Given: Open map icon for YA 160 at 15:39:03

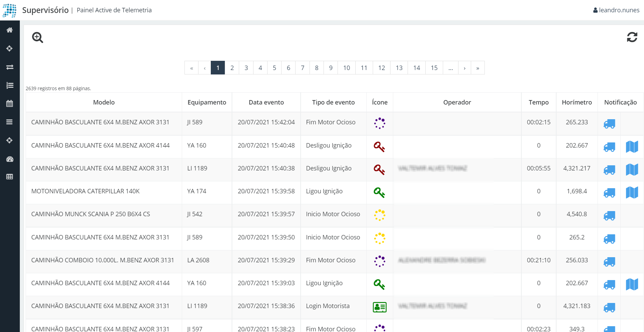Looking at the screenshot, I should tap(632, 285).
